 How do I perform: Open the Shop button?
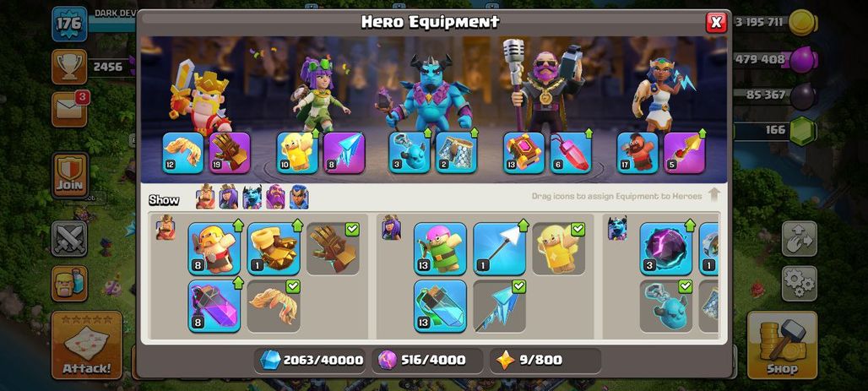coord(782,345)
